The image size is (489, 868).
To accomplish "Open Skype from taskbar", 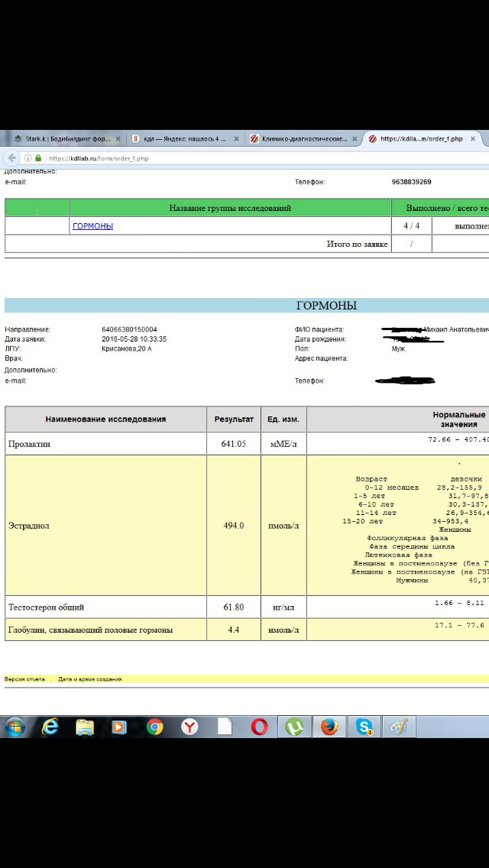I will coord(364,727).
